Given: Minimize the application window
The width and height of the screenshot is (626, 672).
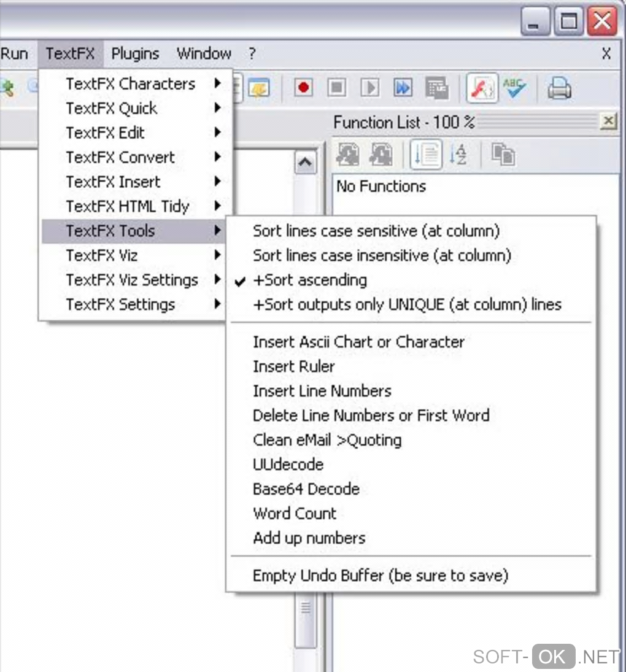Looking at the screenshot, I should [535, 21].
